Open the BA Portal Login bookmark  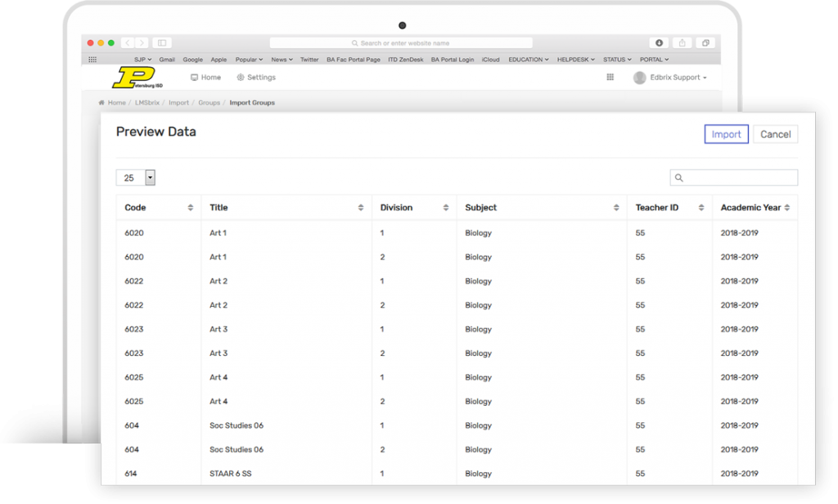click(x=452, y=60)
